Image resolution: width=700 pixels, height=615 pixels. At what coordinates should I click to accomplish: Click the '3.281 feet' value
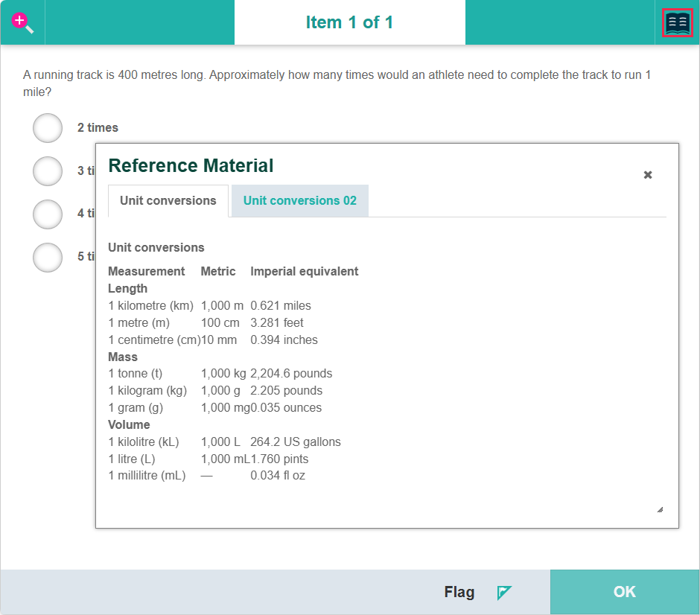pyautogui.click(x=277, y=322)
